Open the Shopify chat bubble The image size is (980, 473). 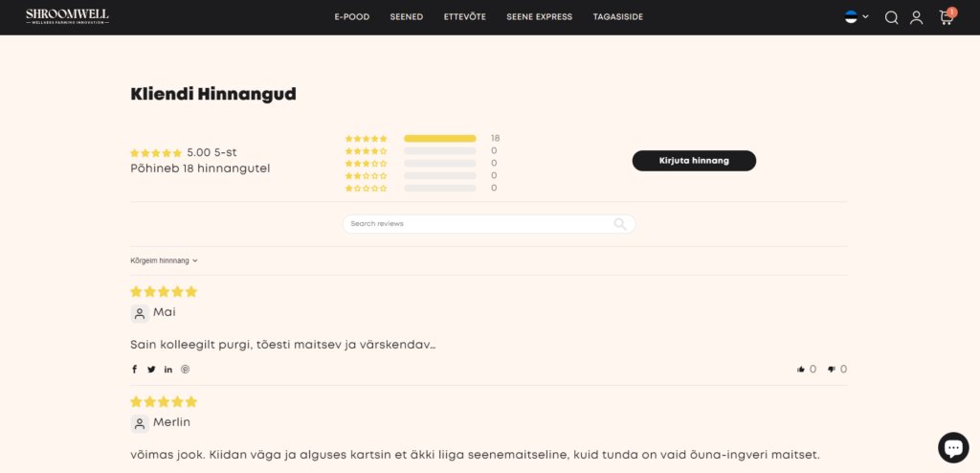[x=952, y=446]
